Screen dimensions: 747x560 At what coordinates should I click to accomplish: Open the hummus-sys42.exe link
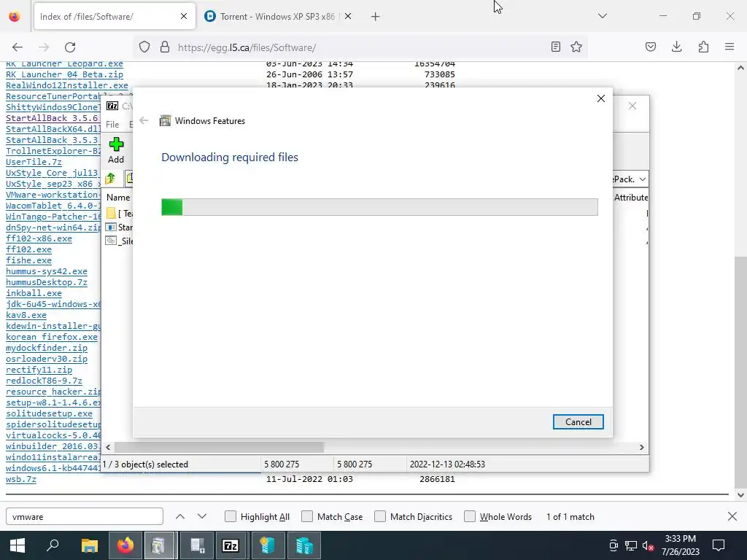[47, 271]
